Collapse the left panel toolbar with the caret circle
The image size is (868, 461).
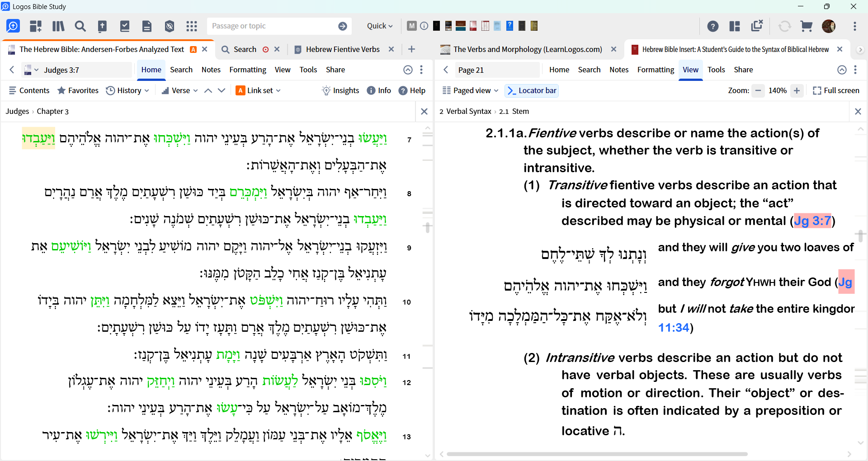click(408, 70)
